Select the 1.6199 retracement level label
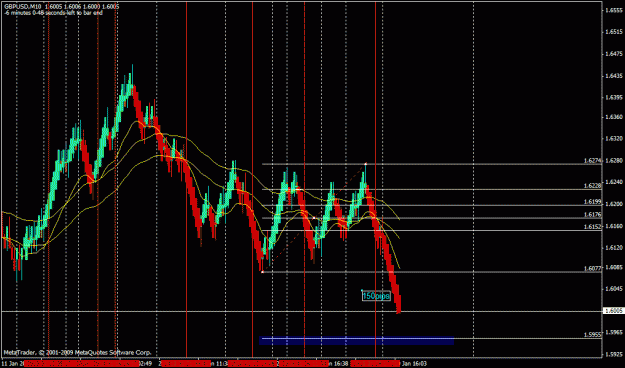This screenshot has width=625, height=368. (x=592, y=202)
